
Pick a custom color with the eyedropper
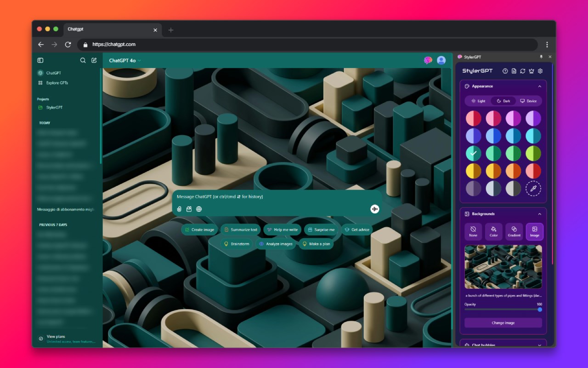(x=533, y=189)
